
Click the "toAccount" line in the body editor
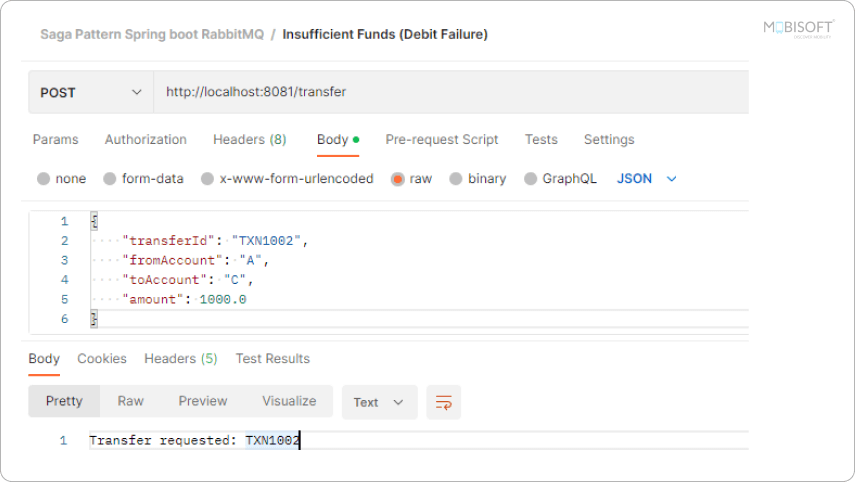[188, 280]
